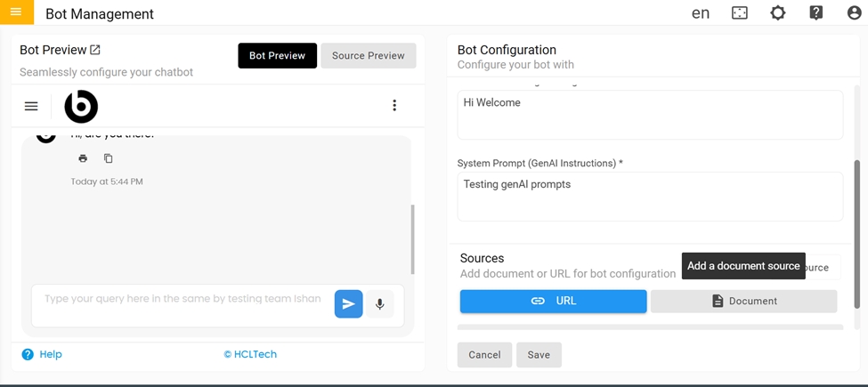
Task: Switch to the Source Preview tab
Action: tap(368, 55)
